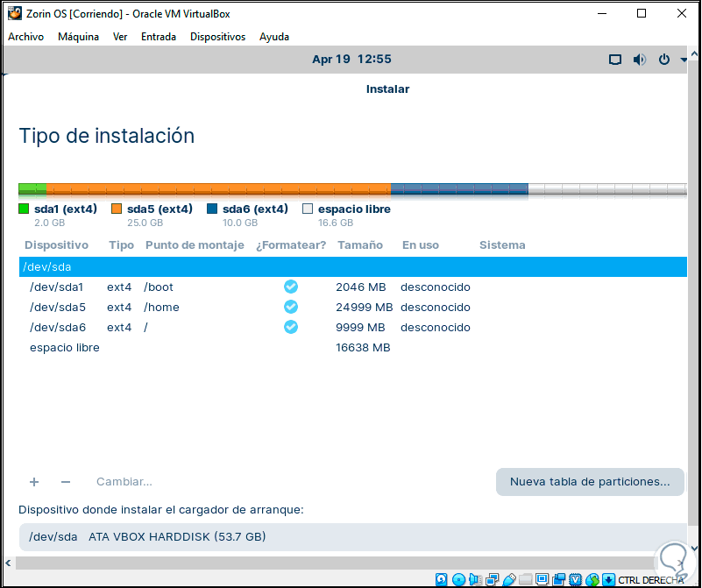Click the CPU virtualization 'V' indicator icon
Image resolution: width=702 pixels, height=588 pixels.
575,579
